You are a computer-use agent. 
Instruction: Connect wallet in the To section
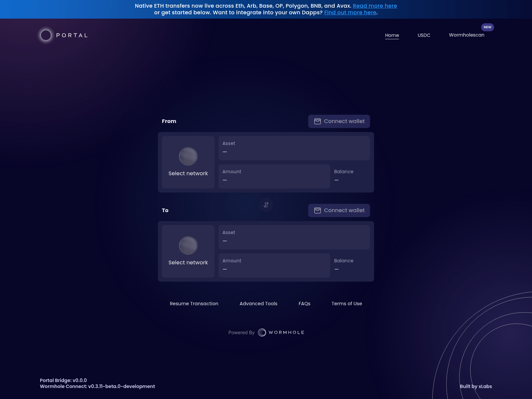339,210
